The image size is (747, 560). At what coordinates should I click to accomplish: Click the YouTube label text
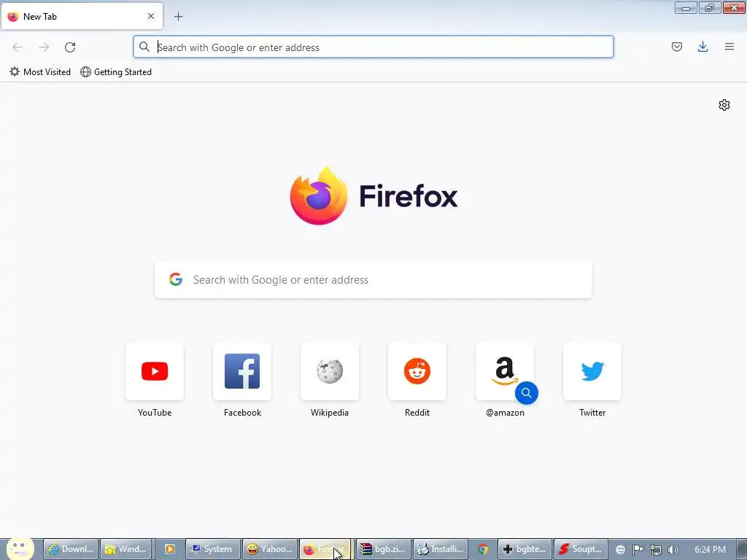pos(155,413)
